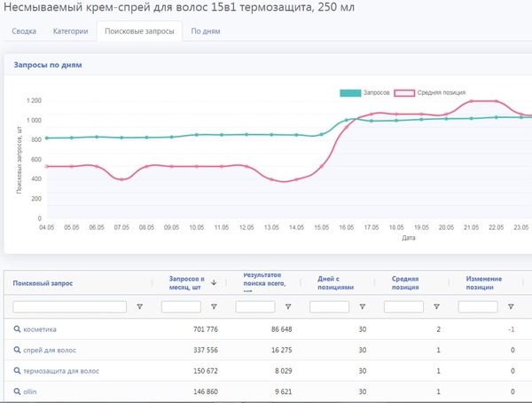Viewport: 532px width, 403px height.
Task: Click filter icon for Средняя позиция column
Action: point(436,306)
